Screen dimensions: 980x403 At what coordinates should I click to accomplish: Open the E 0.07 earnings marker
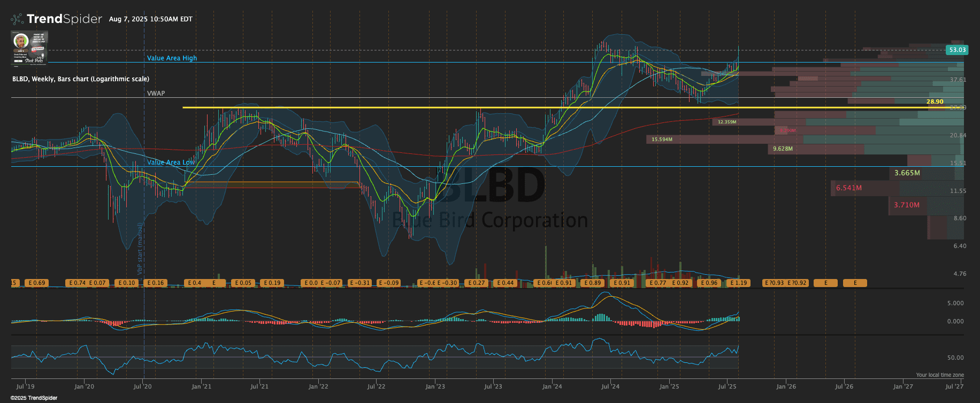[x=98, y=283]
